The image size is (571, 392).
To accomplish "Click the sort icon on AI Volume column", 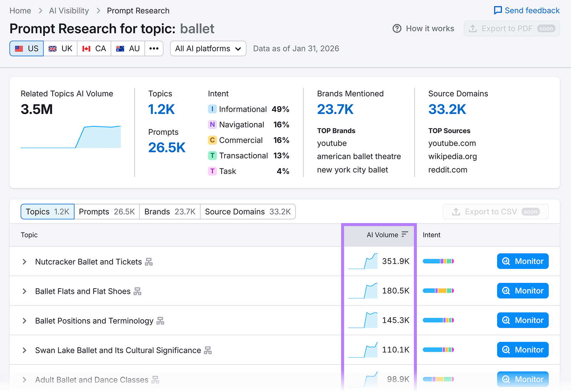I will [x=405, y=234].
